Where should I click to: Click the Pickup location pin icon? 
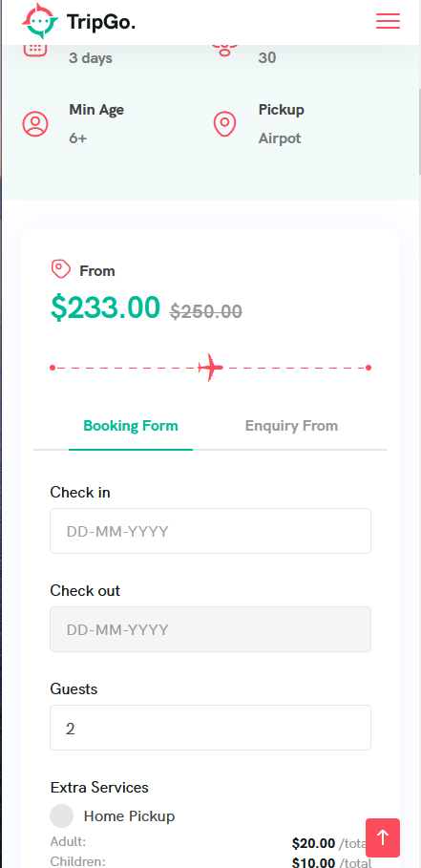pyautogui.click(x=224, y=123)
